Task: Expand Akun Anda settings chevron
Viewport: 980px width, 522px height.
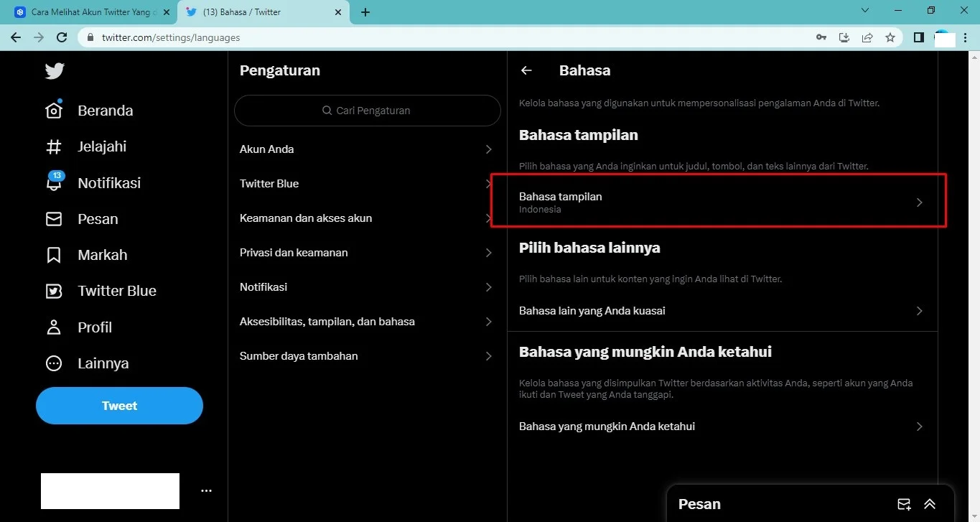Action: (489, 149)
